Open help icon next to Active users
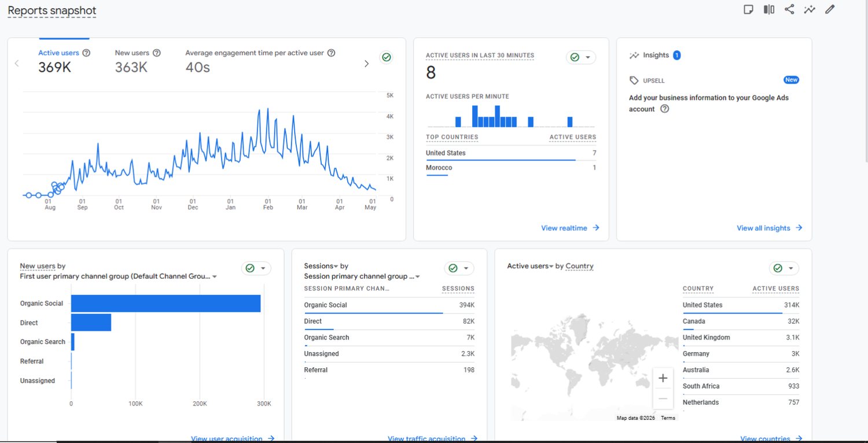The width and height of the screenshot is (868, 443). click(x=86, y=53)
